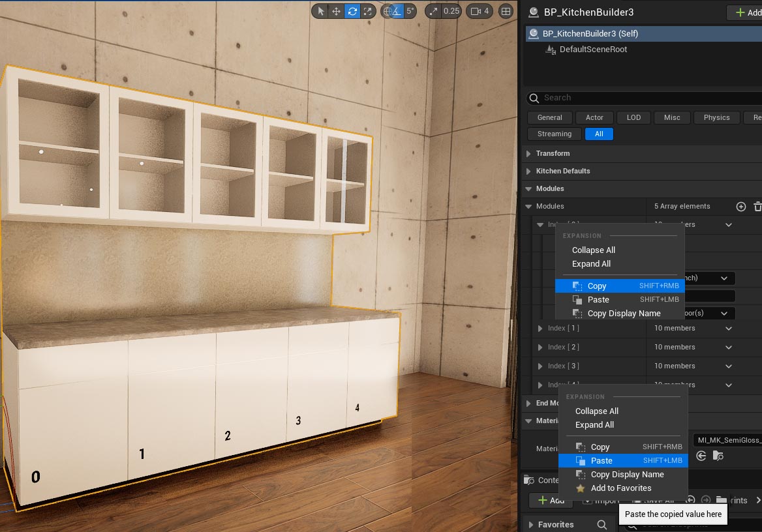Activate the Select mode arrow in viewport toolbar
Image resolution: width=762 pixels, height=532 pixels.
320,11
